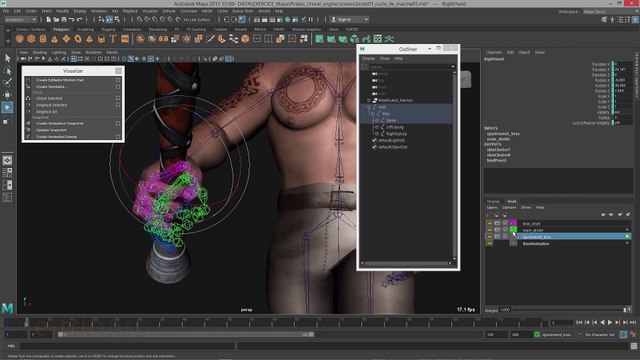Click the Save Scene icon
The image size is (640, 360).
click(64, 19)
